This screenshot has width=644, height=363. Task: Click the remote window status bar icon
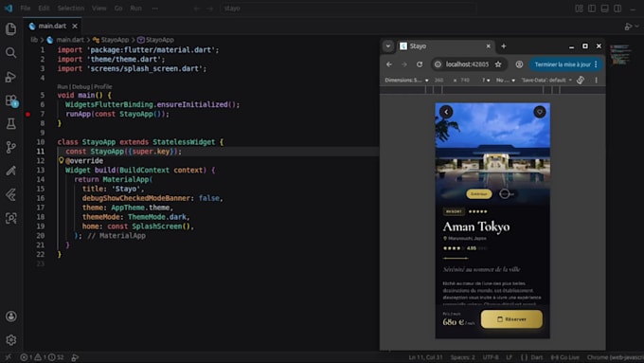coord(8,357)
